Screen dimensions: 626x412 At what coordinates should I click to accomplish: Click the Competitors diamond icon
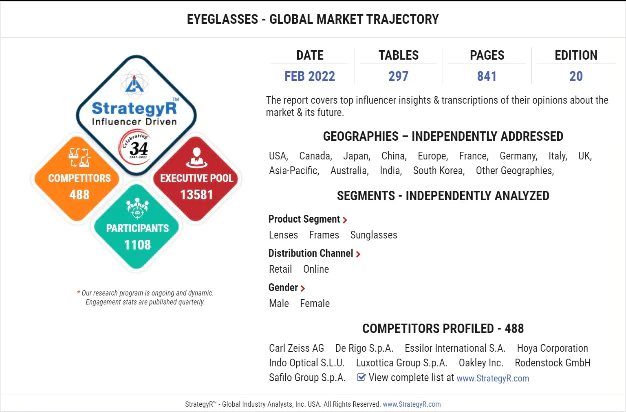point(79,157)
